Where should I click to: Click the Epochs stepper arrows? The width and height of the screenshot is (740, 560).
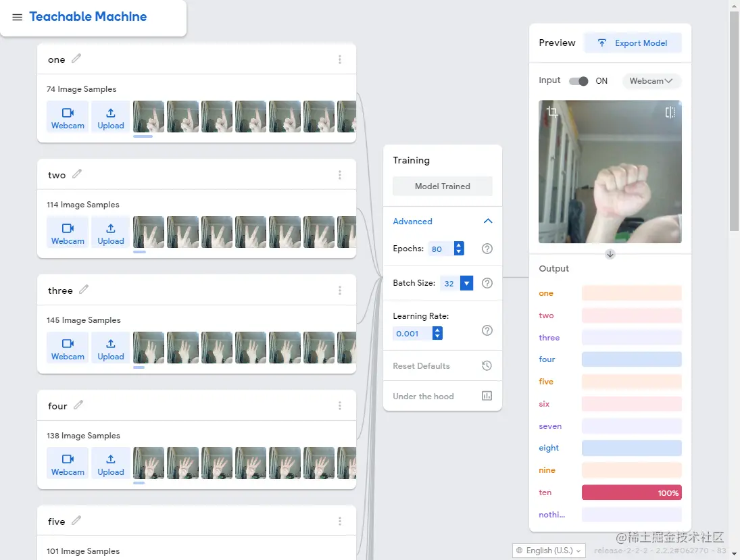tap(459, 249)
